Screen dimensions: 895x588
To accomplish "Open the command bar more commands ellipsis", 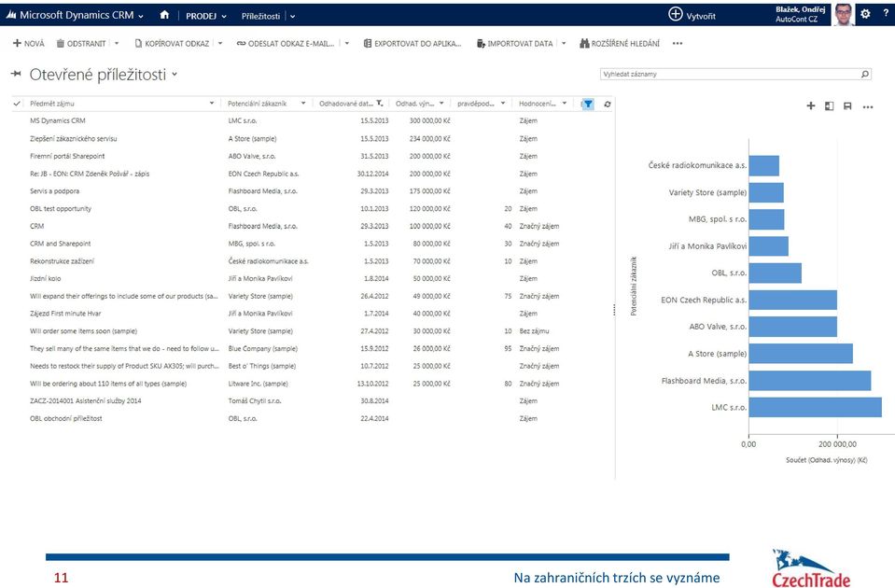I will (x=678, y=43).
